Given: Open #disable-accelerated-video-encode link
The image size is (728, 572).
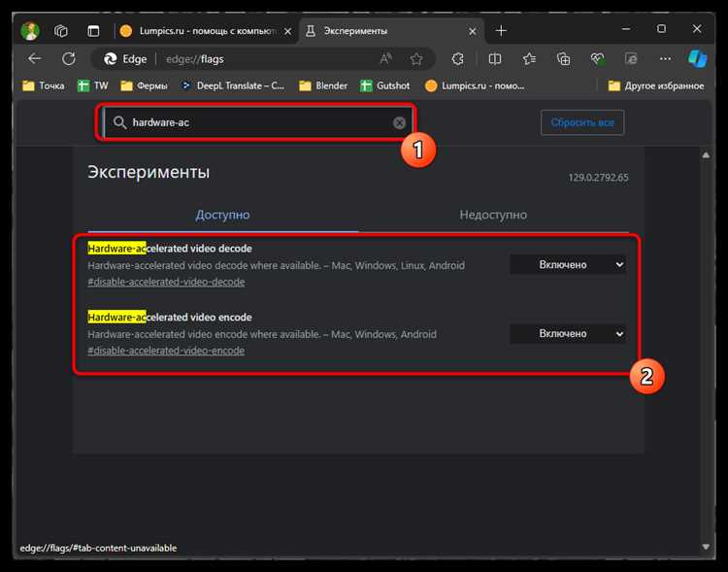Looking at the screenshot, I should 166,351.
